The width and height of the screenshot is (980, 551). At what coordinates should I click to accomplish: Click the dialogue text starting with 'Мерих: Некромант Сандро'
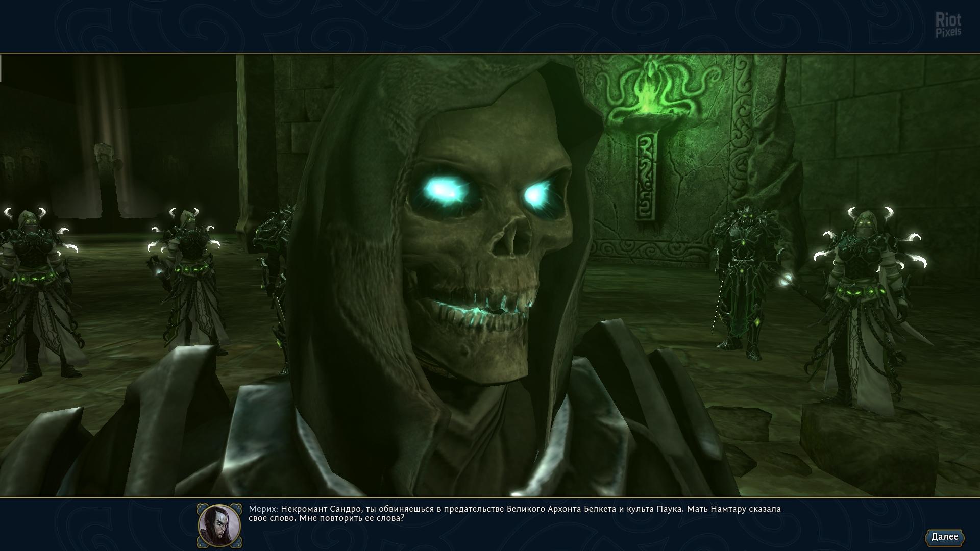[514, 513]
